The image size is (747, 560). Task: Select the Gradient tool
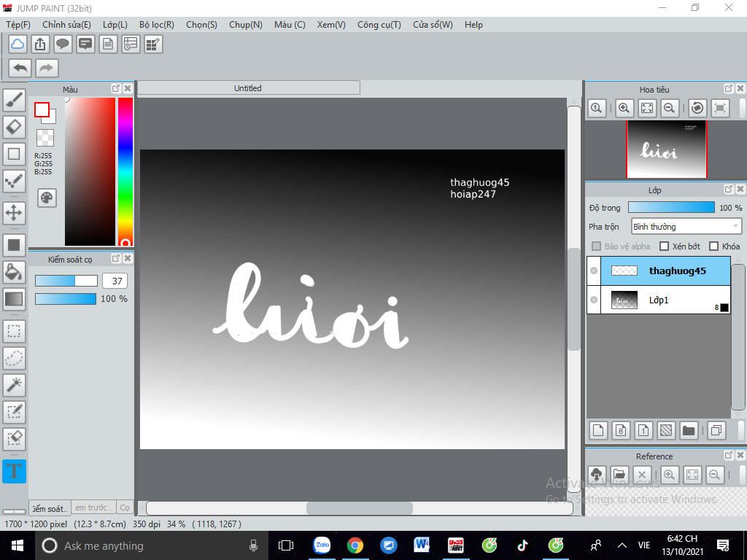pos(14,299)
